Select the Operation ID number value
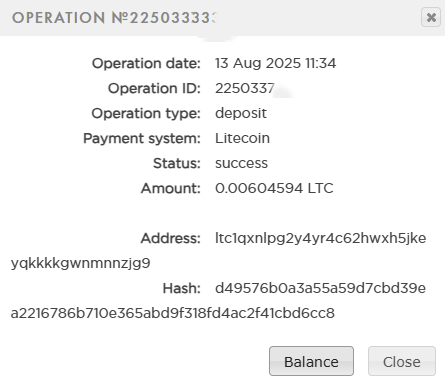 [x=245, y=88]
